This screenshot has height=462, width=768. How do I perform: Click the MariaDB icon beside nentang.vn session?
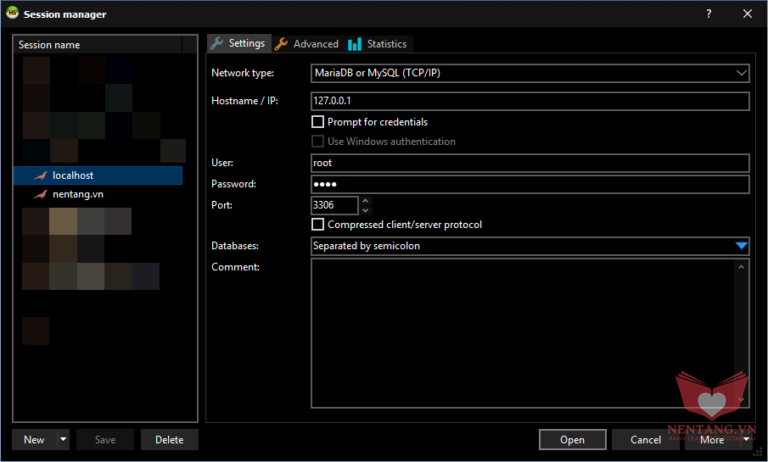40,195
